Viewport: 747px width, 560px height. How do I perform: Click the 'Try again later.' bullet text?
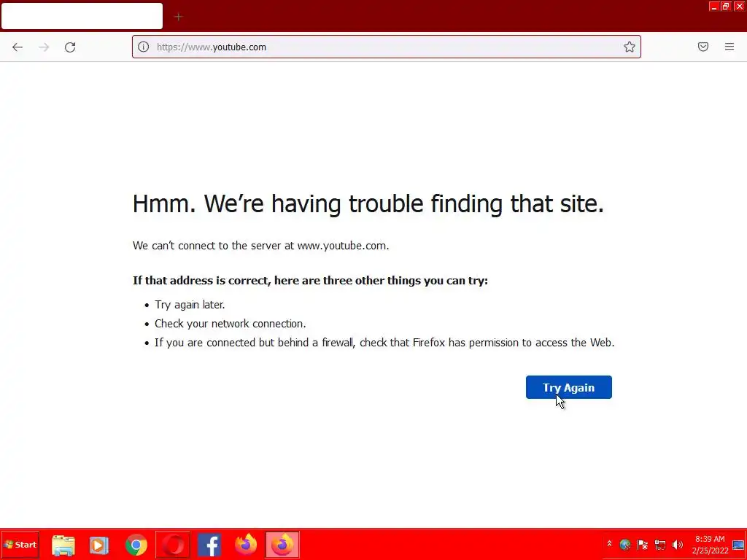190,305
